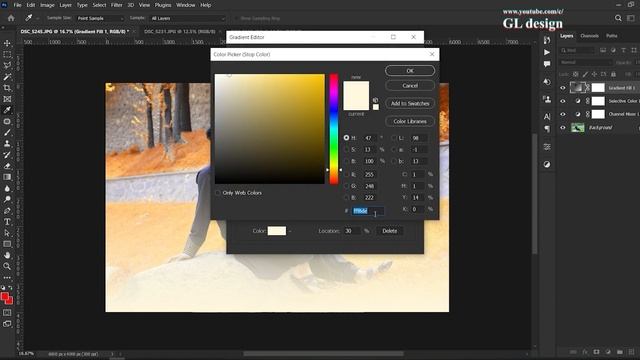Open the Actions play panel icon
This screenshot has width=640, height=360.
(547, 52)
